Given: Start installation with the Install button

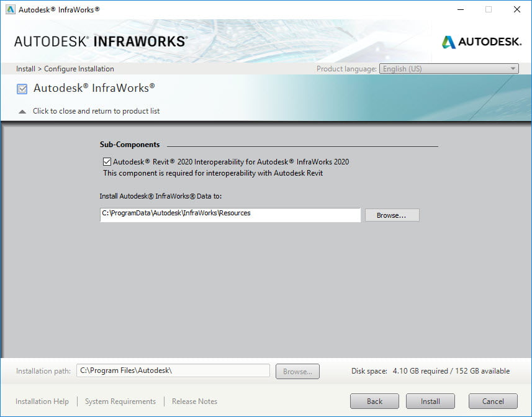Looking at the screenshot, I should pos(430,401).
